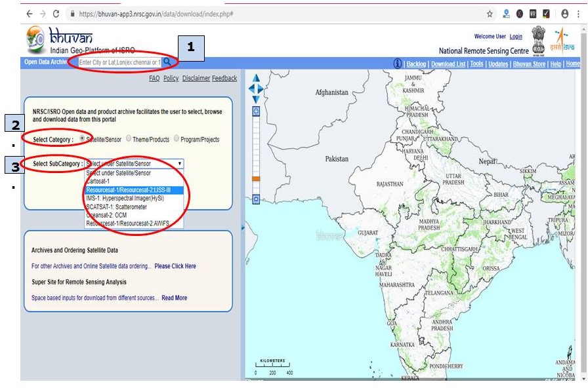The height and width of the screenshot is (390, 588).
Task: Select Theme/Products category radio
Action: coord(129,138)
